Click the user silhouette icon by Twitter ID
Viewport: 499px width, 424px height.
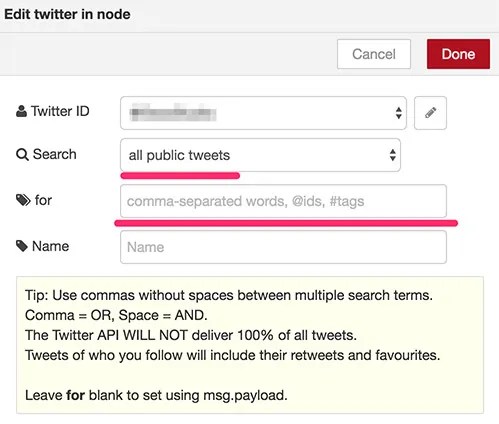click(21, 111)
